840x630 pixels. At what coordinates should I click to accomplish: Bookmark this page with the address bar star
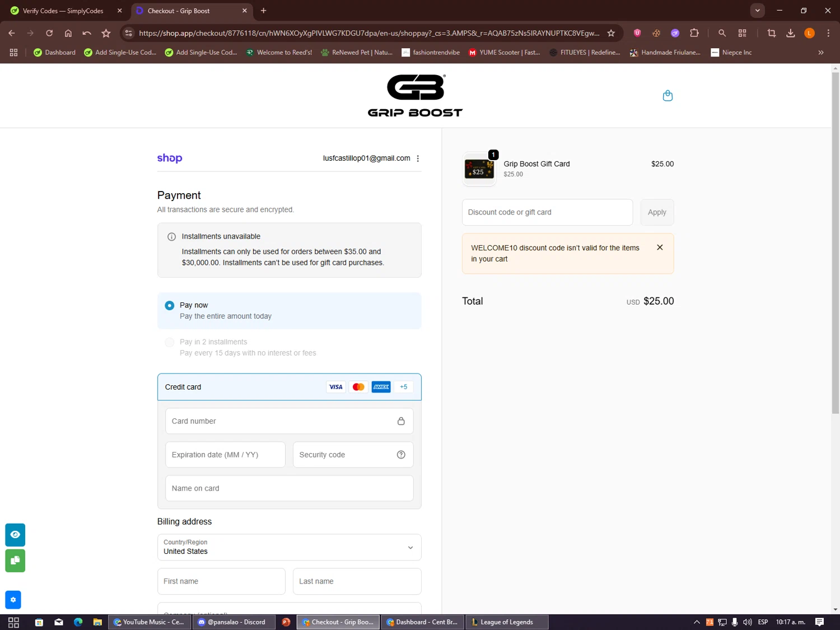(x=611, y=33)
